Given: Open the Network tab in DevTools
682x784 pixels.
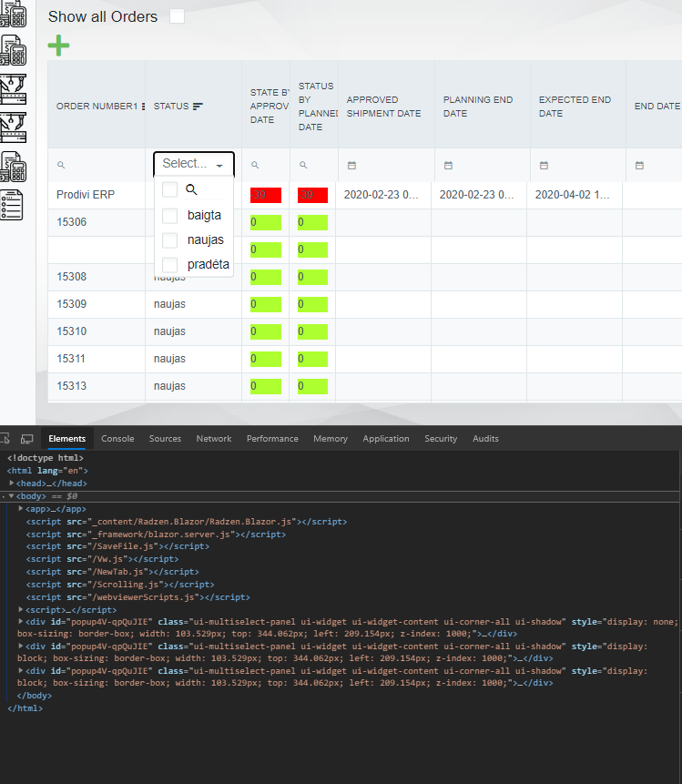Looking at the screenshot, I should click(x=214, y=439).
